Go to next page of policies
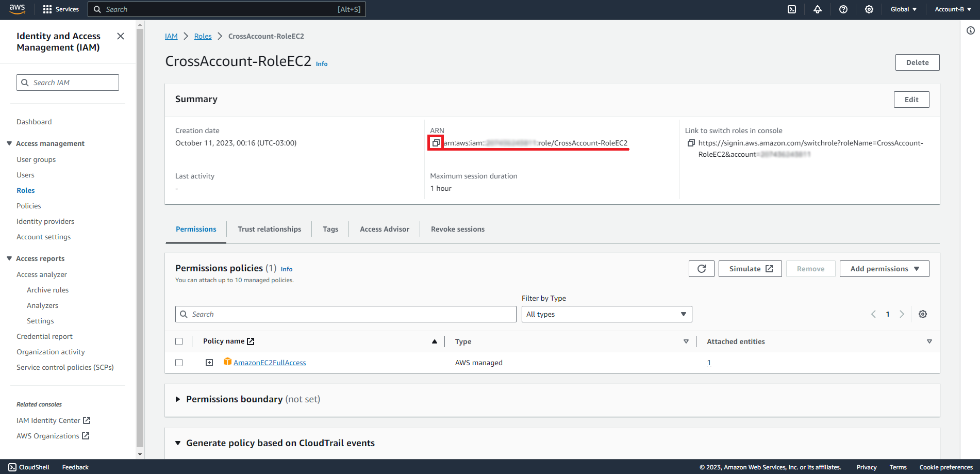This screenshot has width=980, height=474. tap(902, 314)
